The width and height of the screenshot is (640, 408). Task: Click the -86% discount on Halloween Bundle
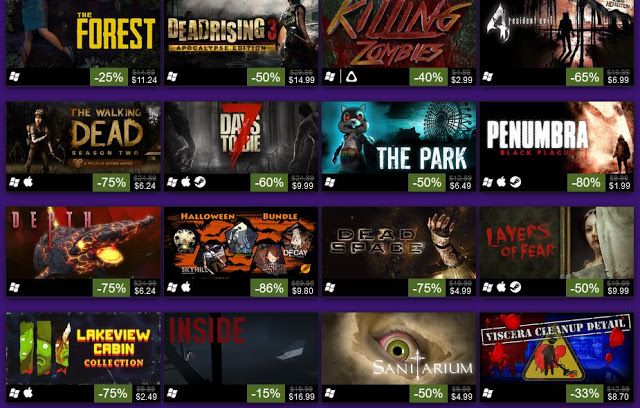pyautogui.click(x=269, y=288)
